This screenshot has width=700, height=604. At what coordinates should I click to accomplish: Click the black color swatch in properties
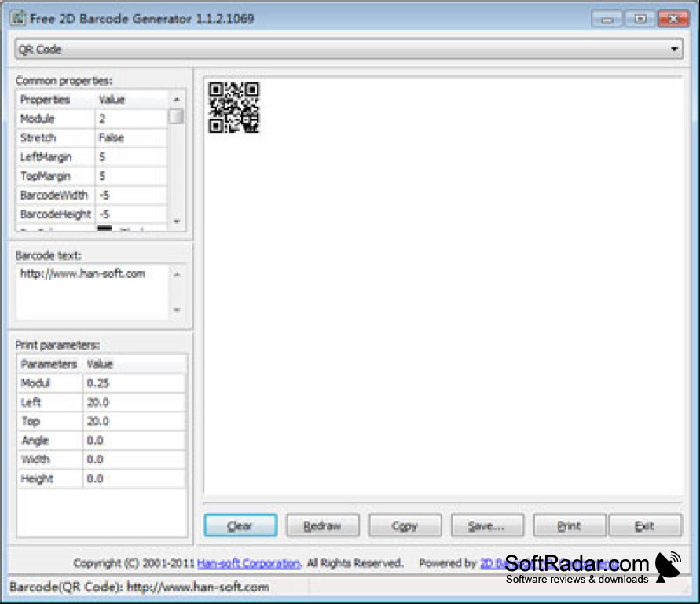click(x=104, y=228)
